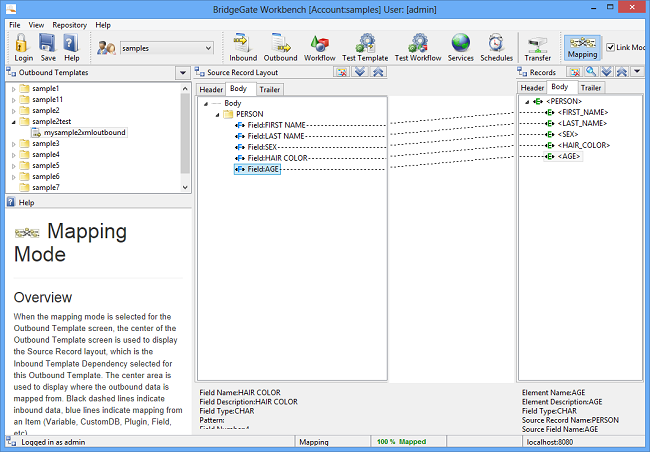Viewport: 650px width, 452px height.
Task: Click the Help panel question icon
Action: [11, 202]
